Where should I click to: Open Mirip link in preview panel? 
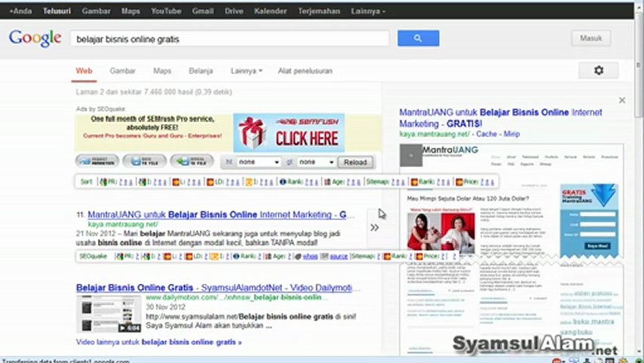[512, 134]
